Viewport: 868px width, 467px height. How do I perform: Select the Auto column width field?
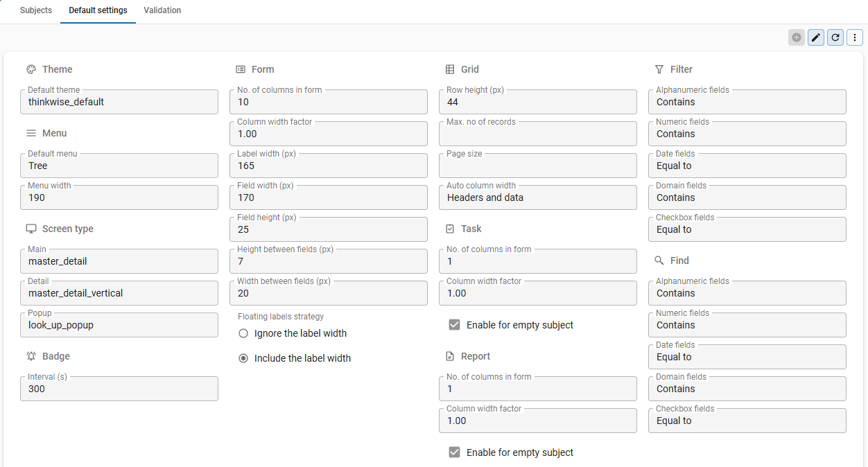tap(538, 197)
